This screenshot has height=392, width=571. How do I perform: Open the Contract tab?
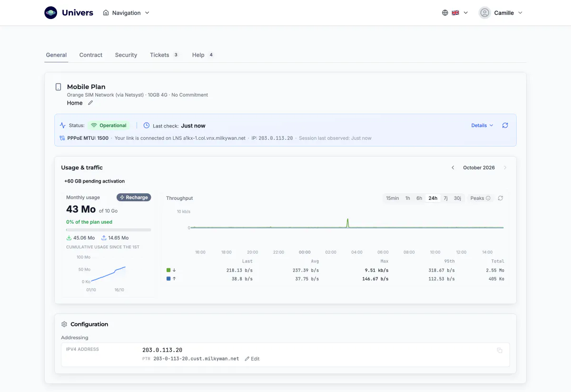point(91,55)
